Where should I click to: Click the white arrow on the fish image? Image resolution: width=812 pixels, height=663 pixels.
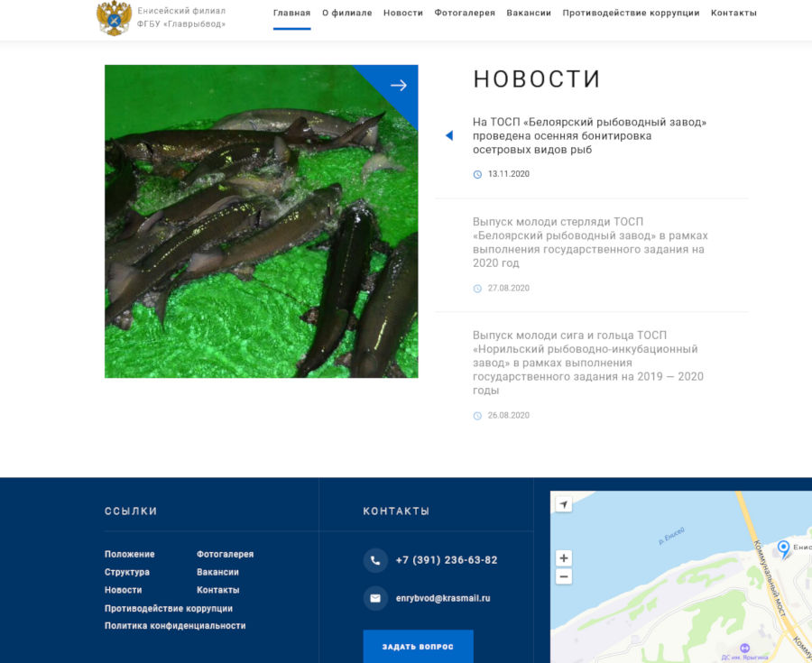(398, 85)
